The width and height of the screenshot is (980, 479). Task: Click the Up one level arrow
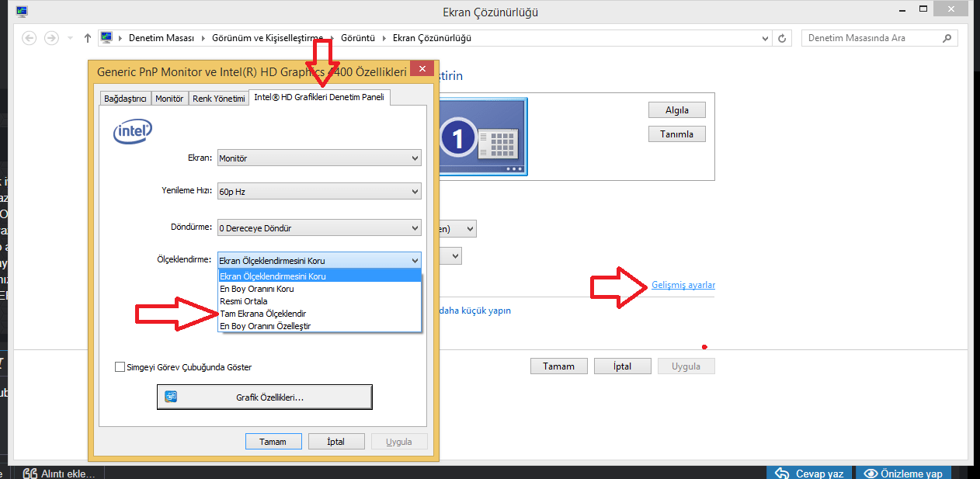(87, 38)
